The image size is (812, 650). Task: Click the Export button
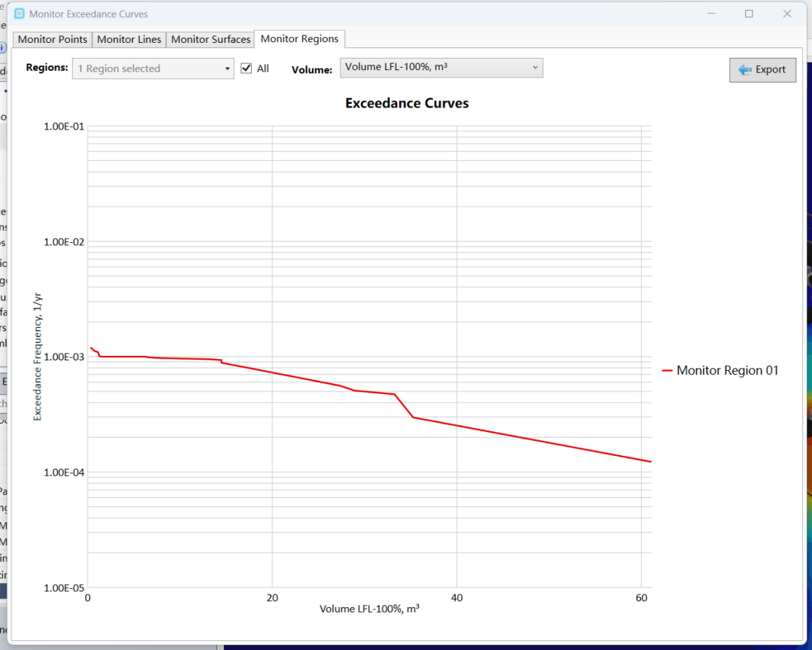762,70
